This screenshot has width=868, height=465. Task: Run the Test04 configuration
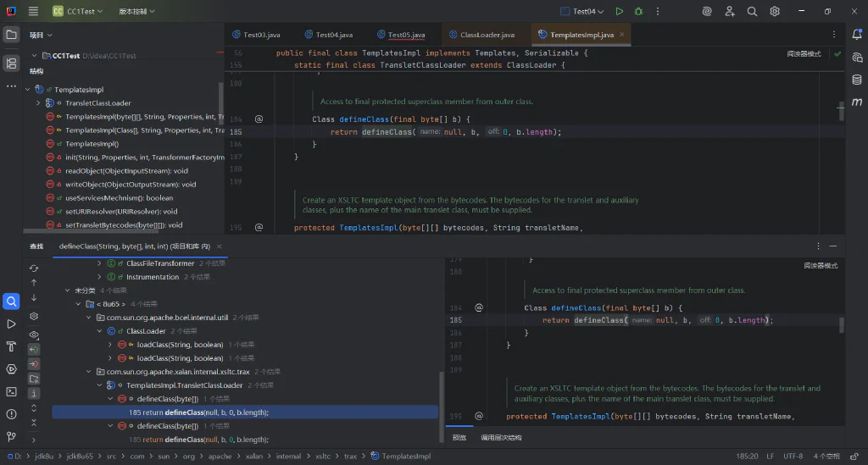tap(620, 11)
